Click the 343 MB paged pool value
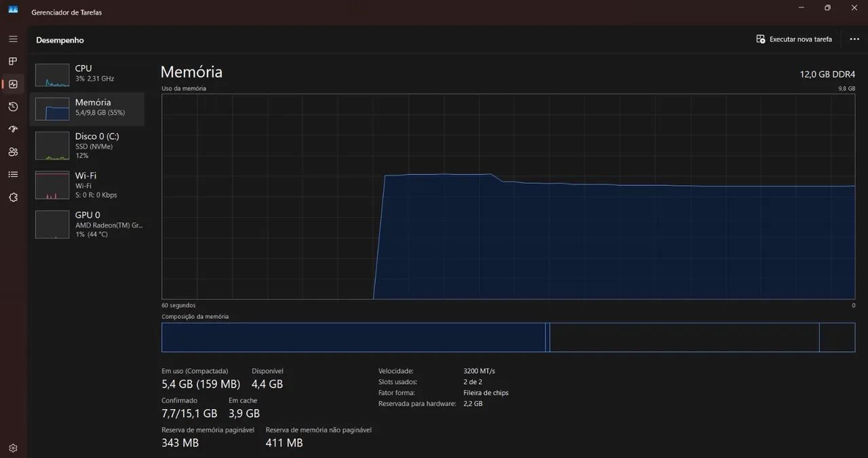Image resolution: width=868 pixels, height=458 pixels. 180,442
